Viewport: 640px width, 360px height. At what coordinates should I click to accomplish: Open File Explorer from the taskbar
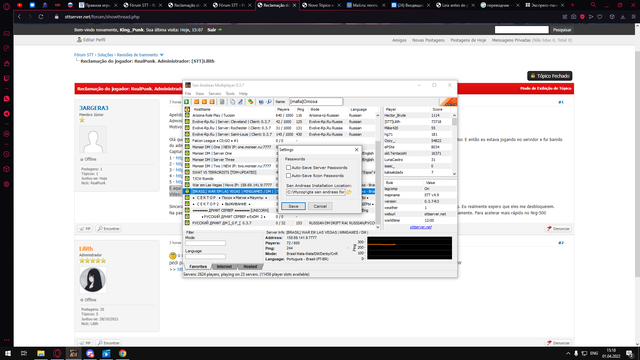tap(41, 353)
